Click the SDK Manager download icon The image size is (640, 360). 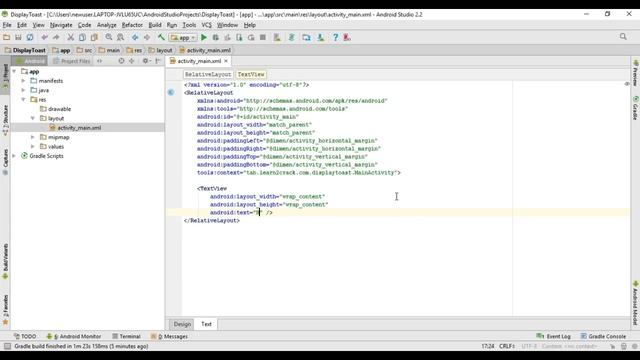321,37
